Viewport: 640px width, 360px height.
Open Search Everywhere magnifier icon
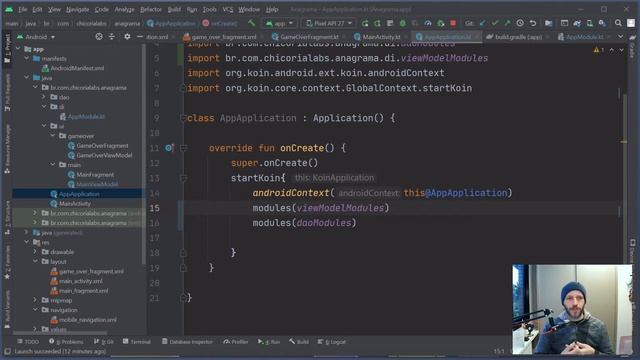click(x=618, y=23)
